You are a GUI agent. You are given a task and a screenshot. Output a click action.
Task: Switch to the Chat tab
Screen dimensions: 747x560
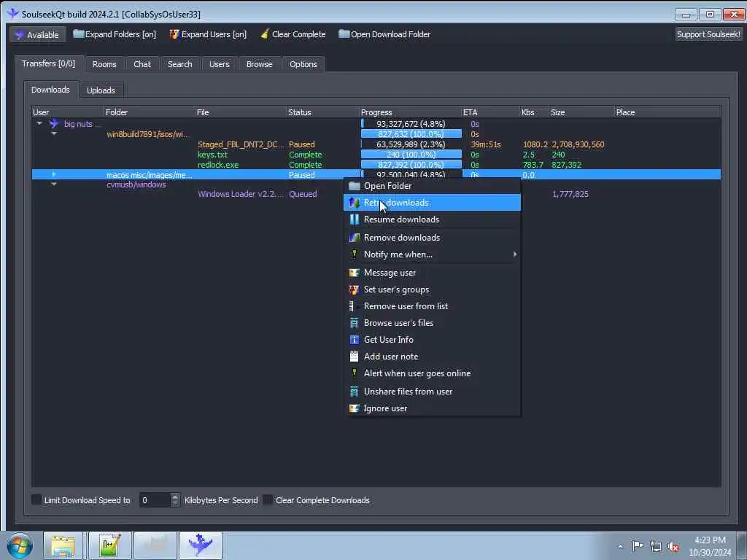142,64
